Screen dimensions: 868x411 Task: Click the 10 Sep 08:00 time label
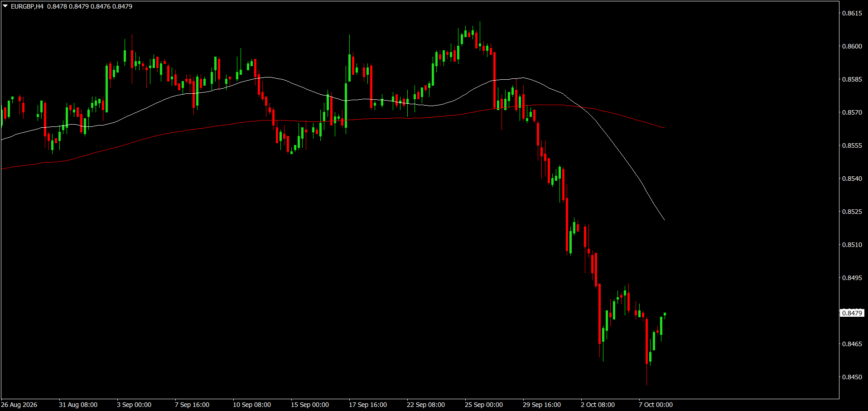click(x=252, y=405)
